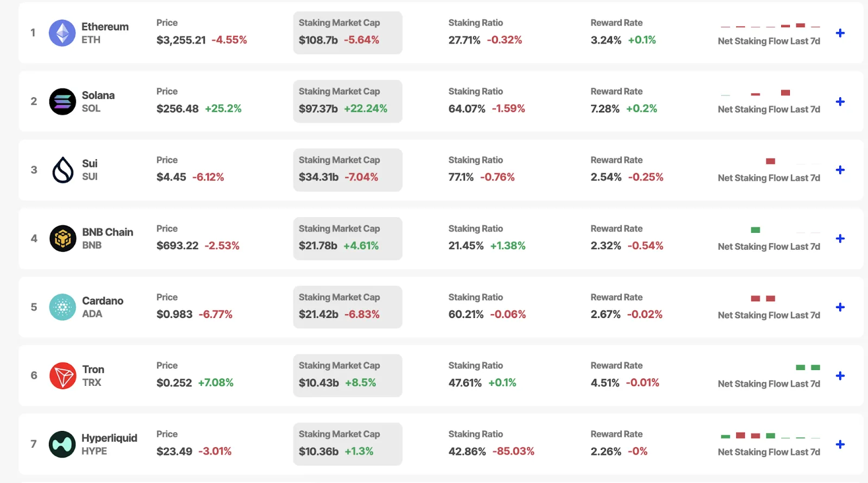
Task: Click the Ethereum logo icon
Action: (x=62, y=33)
